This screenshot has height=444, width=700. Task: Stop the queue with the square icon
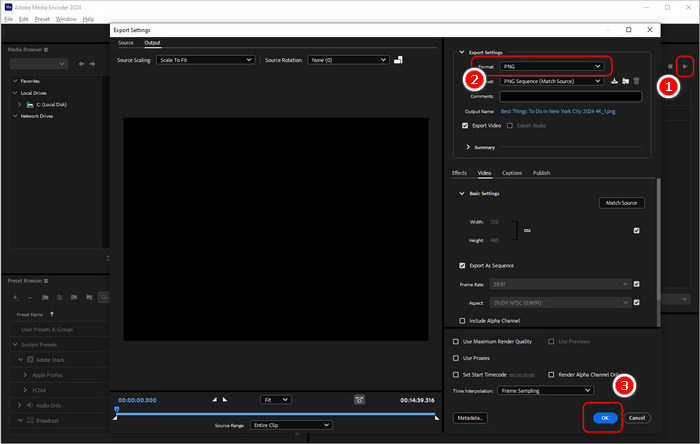coord(670,66)
